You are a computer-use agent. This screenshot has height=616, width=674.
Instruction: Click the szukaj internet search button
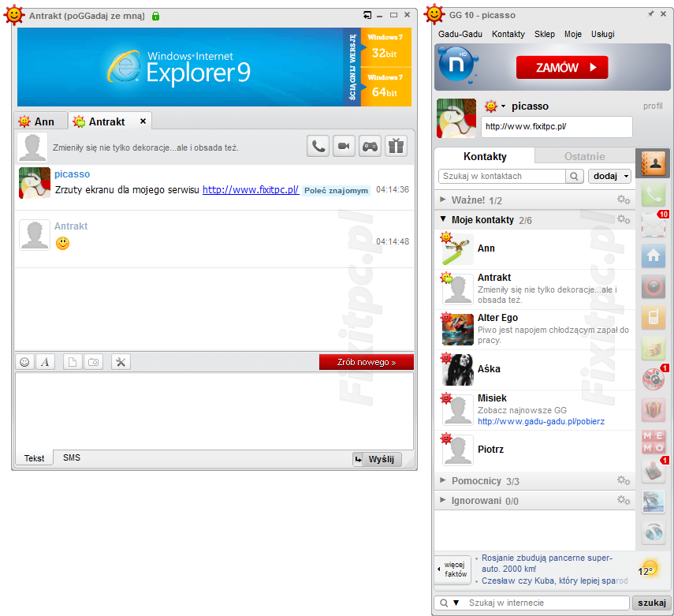pyautogui.click(x=651, y=603)
